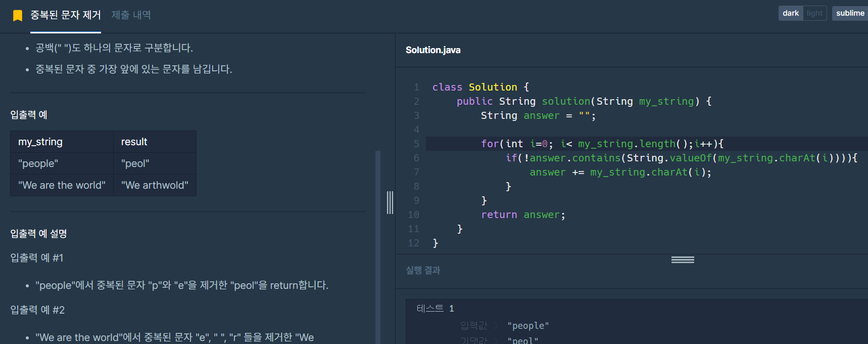Click the yellow bookmark icon
This screenshot has width=868, height=344.
click(x=18, y=16)
